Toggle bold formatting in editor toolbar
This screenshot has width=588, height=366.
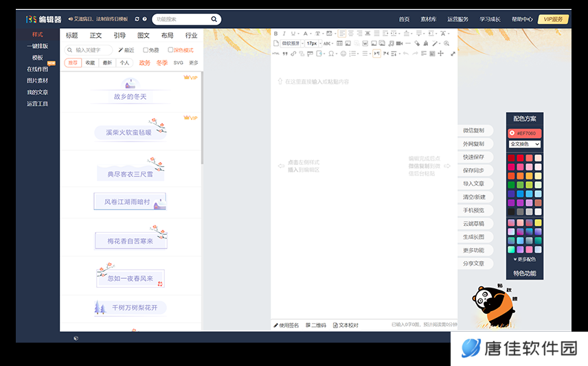(275, 34)
